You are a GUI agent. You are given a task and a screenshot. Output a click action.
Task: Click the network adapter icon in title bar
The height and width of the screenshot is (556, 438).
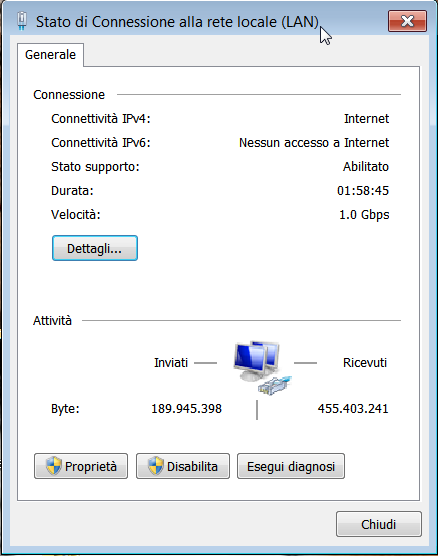[22, 21]
